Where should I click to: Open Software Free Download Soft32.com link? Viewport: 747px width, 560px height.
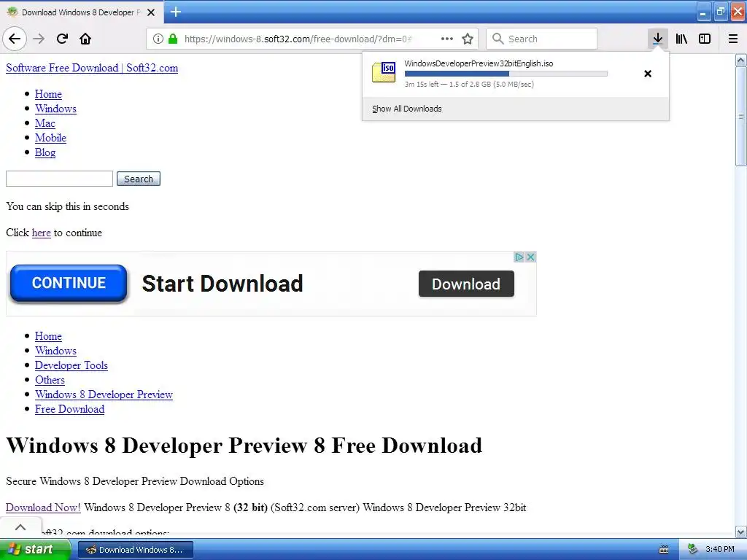coord(92,68)
